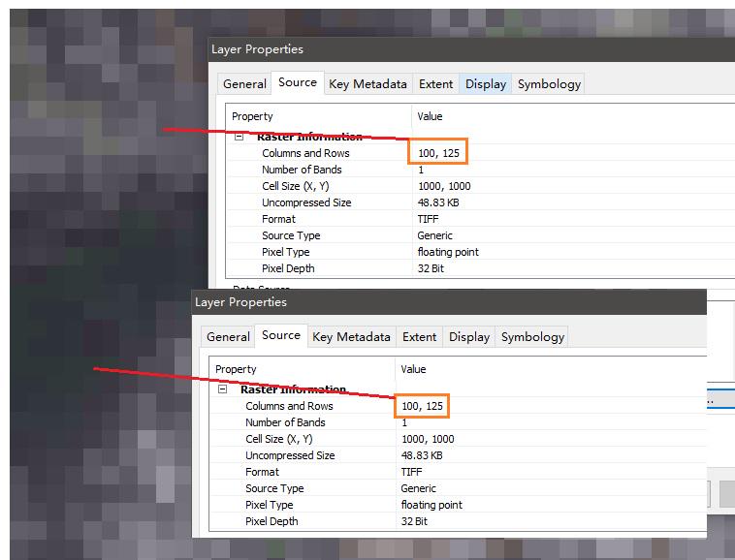Select Pixel Type row in lower window
735x560 pixels.
point(458,504)
